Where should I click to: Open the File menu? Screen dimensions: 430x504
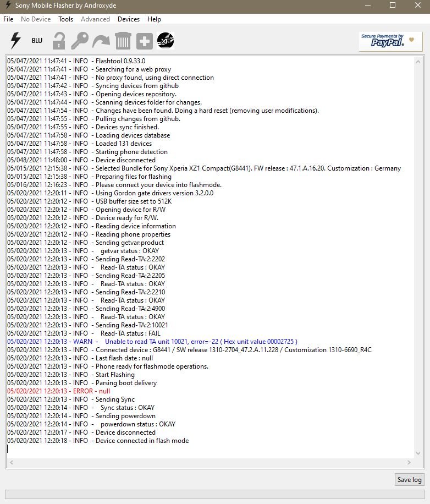(x=8, y=19)
